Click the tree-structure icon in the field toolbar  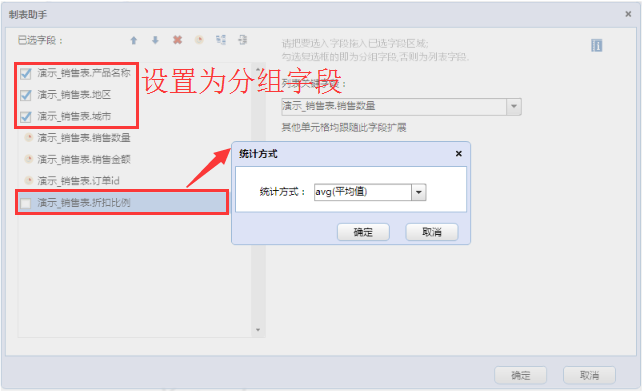pos(221,40)
